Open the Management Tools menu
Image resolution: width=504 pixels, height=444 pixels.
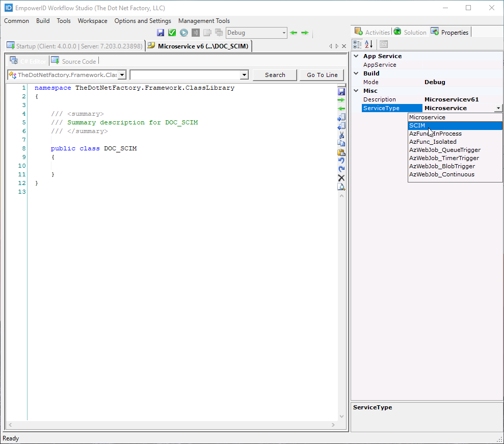[x=204, y=21]
